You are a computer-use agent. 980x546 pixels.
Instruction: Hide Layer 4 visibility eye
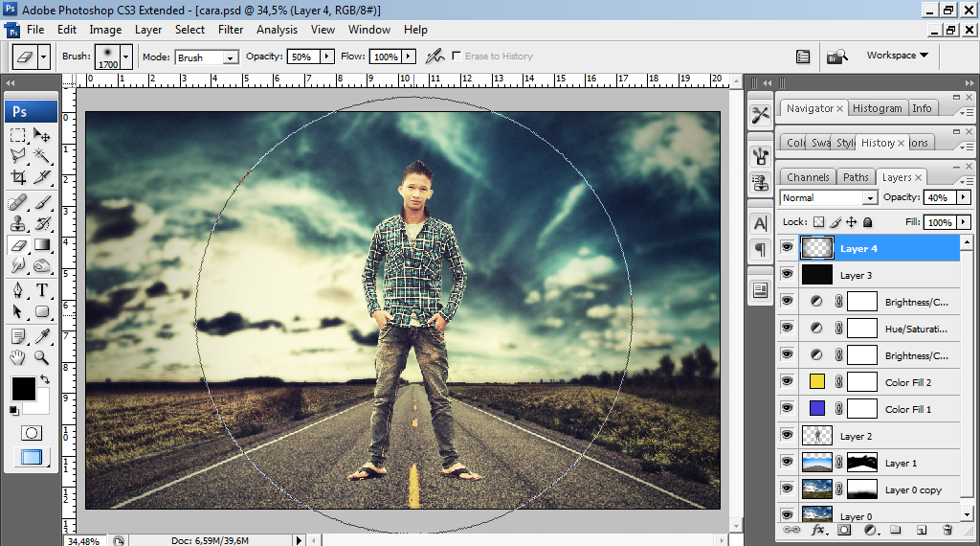click(787, 248)
